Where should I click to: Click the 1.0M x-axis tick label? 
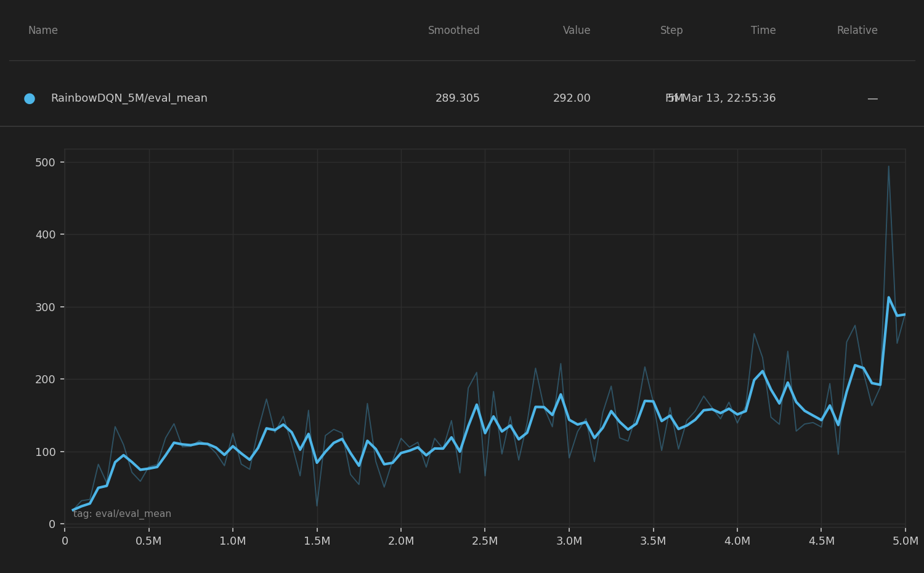tap(233, 541)
